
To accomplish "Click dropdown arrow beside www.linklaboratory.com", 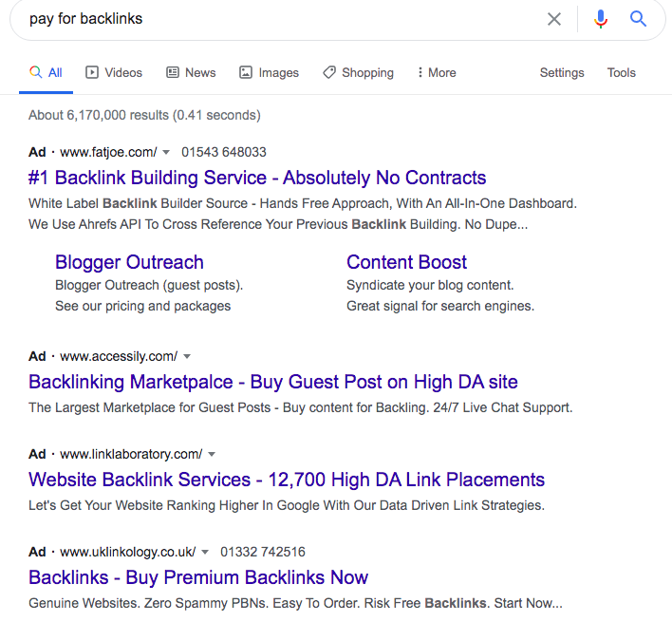I will (212, 454).
